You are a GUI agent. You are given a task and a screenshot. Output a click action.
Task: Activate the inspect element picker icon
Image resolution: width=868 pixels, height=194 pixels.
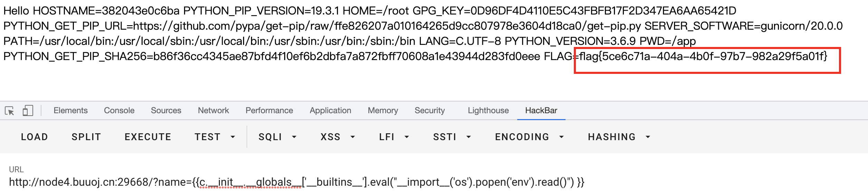[9, 111]
